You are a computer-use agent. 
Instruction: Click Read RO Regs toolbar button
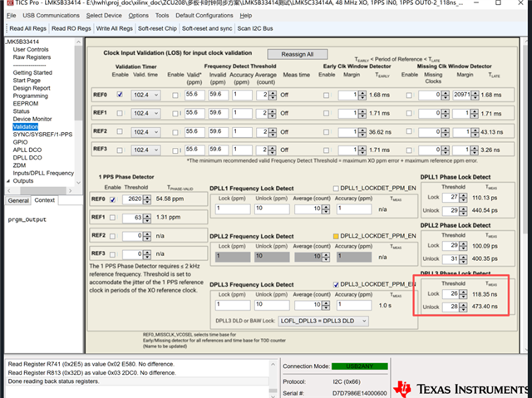point(71,28)
